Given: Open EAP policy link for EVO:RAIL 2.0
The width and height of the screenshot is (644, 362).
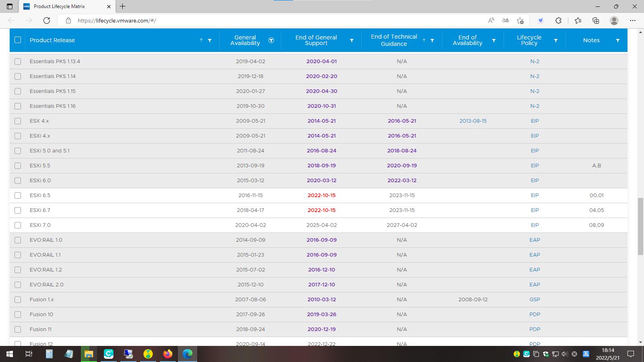Looking at the screenshot, I should pyautogui.click(x=535, y=285).
